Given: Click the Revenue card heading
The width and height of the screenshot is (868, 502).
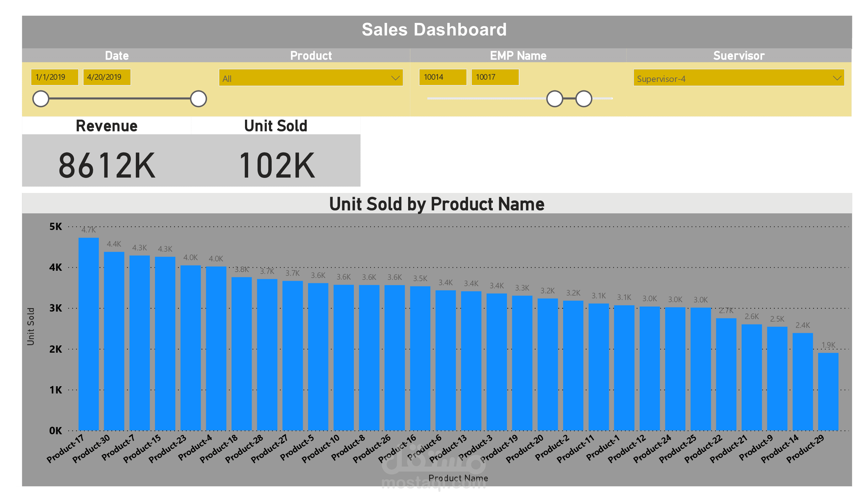Looking at the screenshot, I should point(107,126).
